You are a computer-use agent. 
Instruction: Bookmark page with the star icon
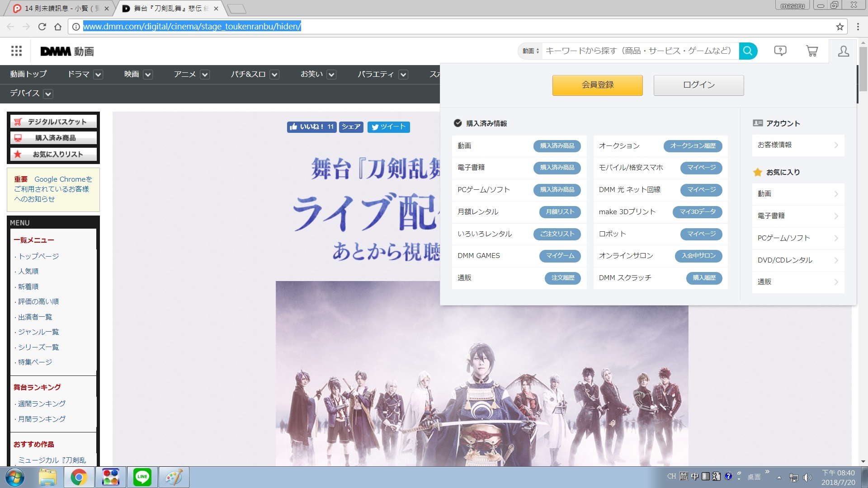click(x=840, y=27)
